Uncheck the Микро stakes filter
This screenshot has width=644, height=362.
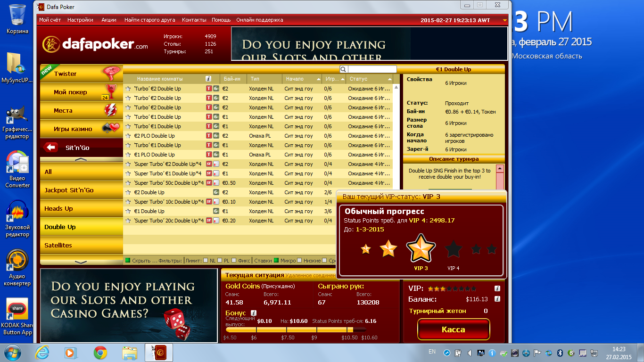276,261
